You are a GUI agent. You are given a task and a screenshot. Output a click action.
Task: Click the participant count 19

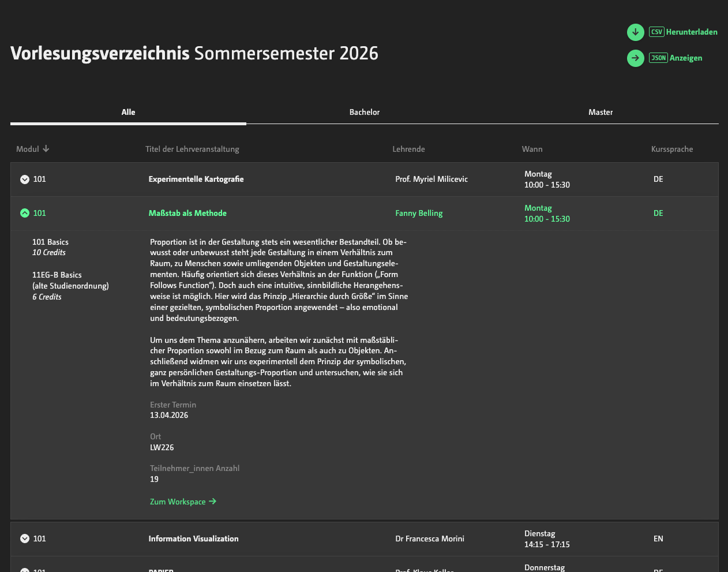[154, 479]
